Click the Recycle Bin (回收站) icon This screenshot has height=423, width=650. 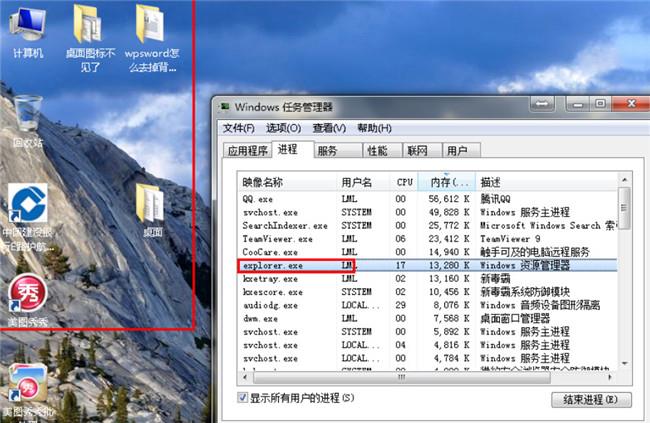click(28, 121)
